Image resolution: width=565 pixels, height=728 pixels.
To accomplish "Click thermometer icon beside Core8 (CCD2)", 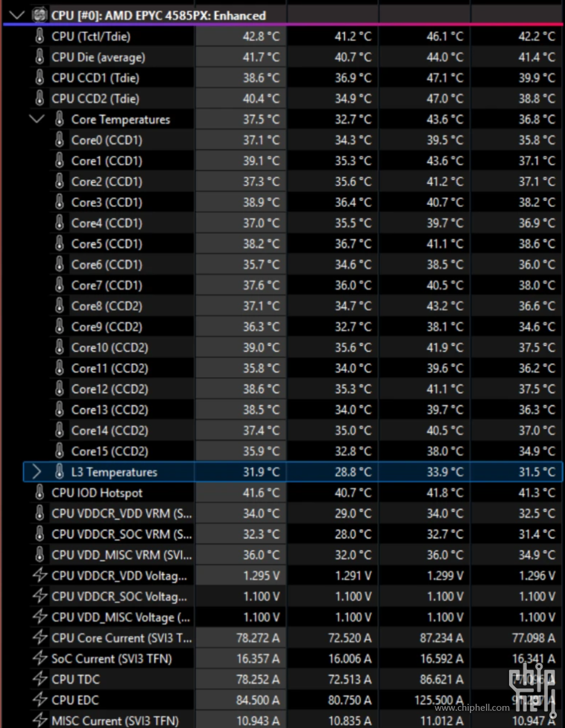I will [59, 306].
